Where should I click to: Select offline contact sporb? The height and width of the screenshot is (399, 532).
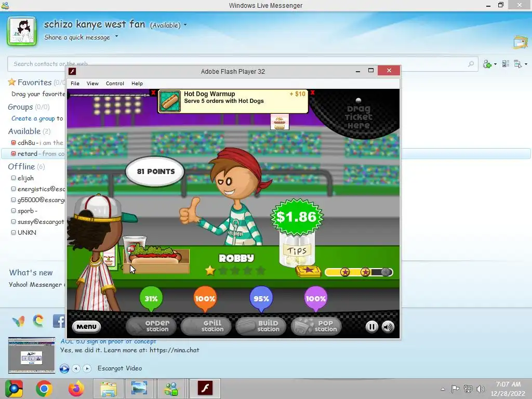25,211
